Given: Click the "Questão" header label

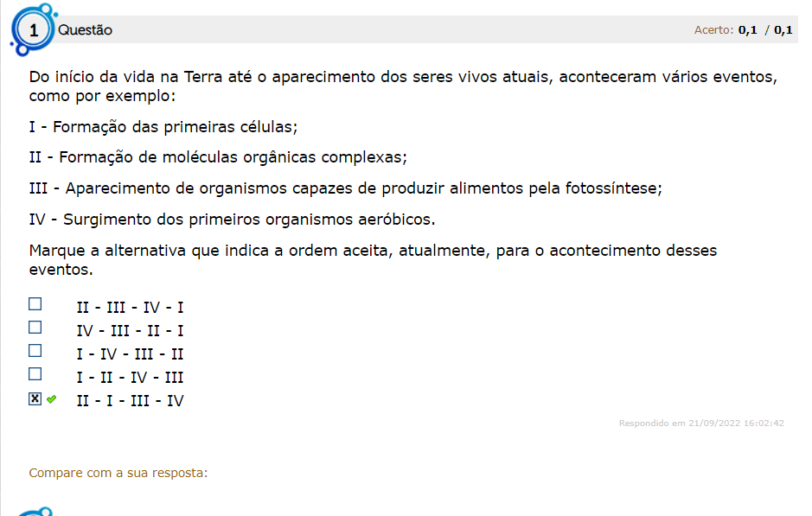Looking at the screenshot, I should click(x=86, y=30).
